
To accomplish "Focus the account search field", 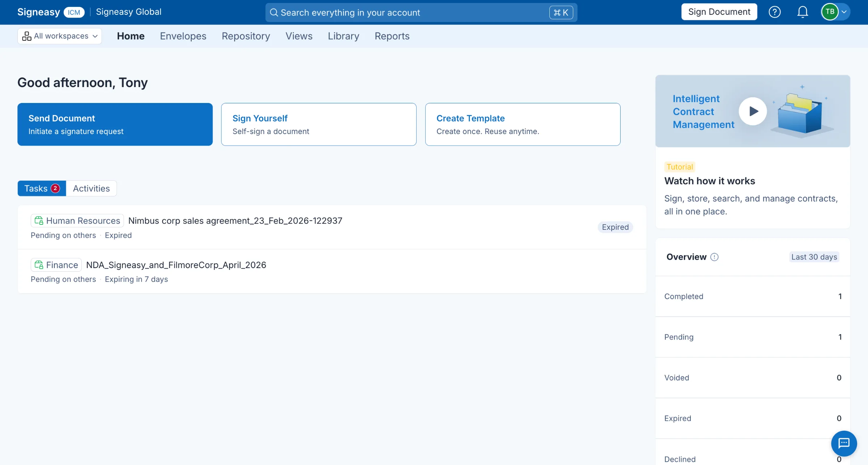I will click(421, 13).
